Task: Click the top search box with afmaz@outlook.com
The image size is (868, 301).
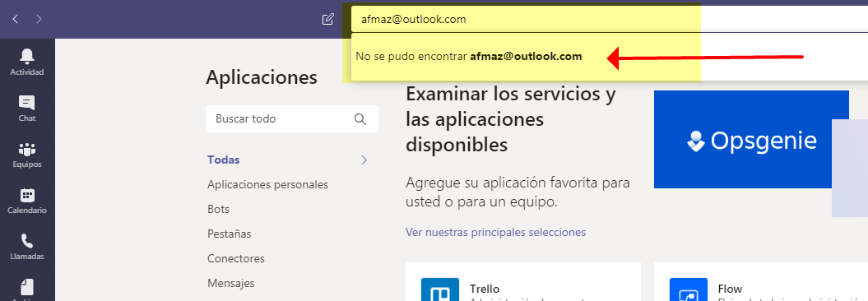Action: pos(609,20)
